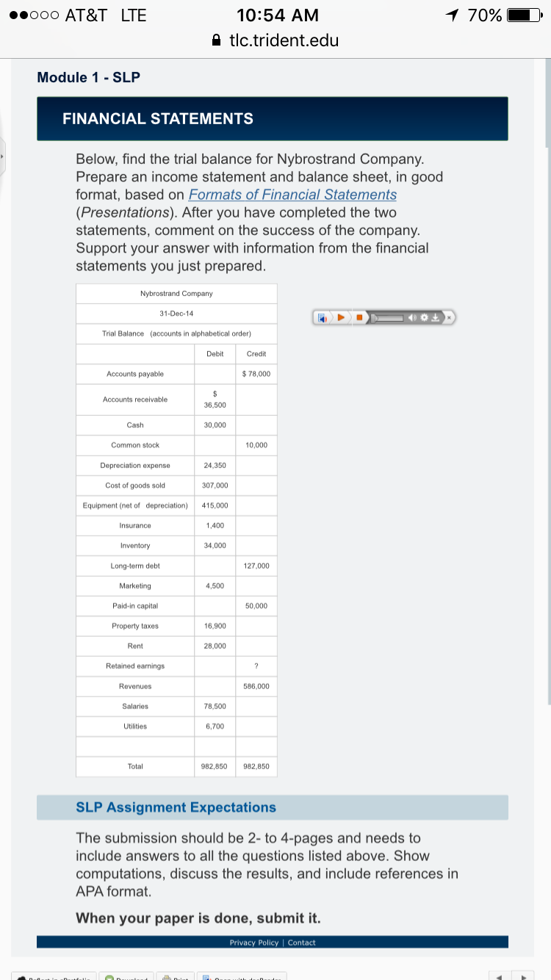Click the Module 1 - SLP title

89,78
